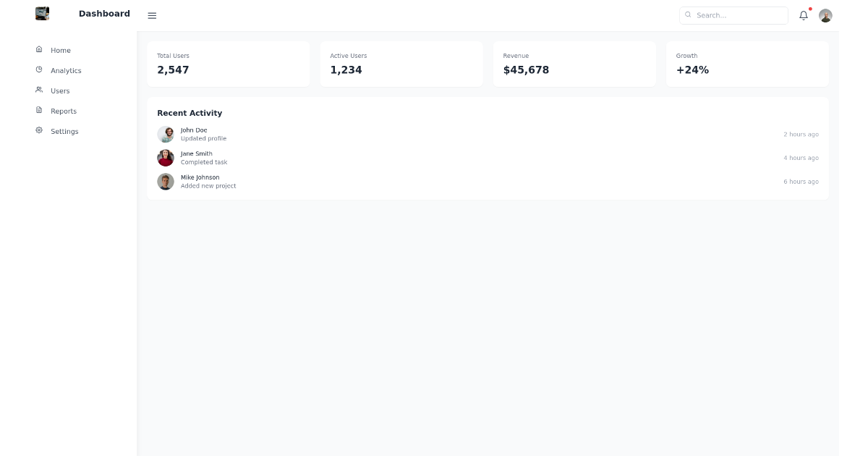Open the notification bell
Viewport: 868px width, 456px height.
(804, 15)
